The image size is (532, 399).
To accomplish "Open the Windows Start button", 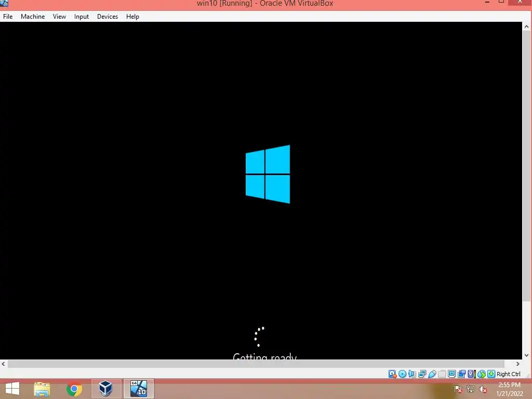I will tap(12, 389).
